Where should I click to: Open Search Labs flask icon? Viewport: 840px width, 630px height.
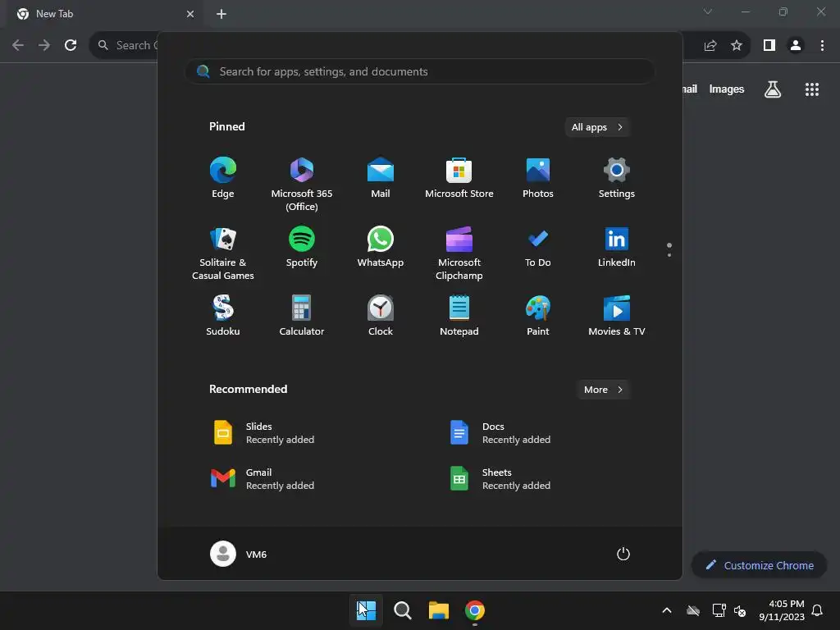[x=773, y=89]
